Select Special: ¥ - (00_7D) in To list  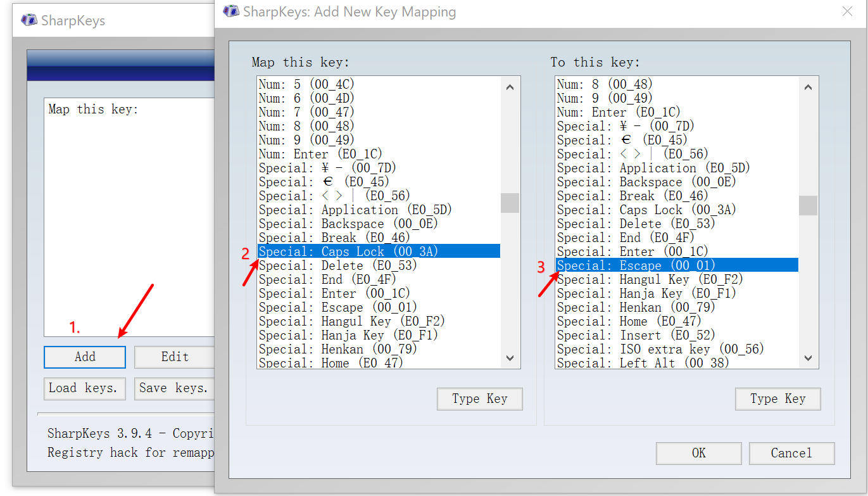click(x=677, y=126)
